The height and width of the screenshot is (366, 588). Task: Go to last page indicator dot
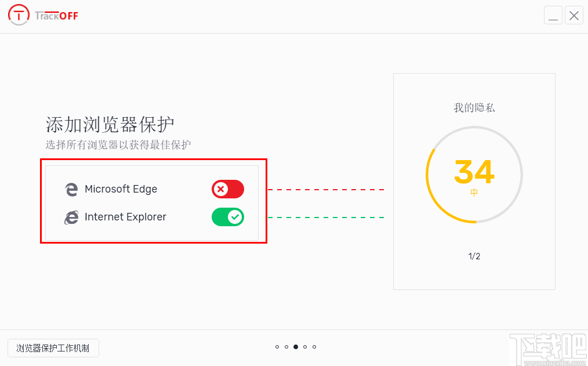[314, 347]
